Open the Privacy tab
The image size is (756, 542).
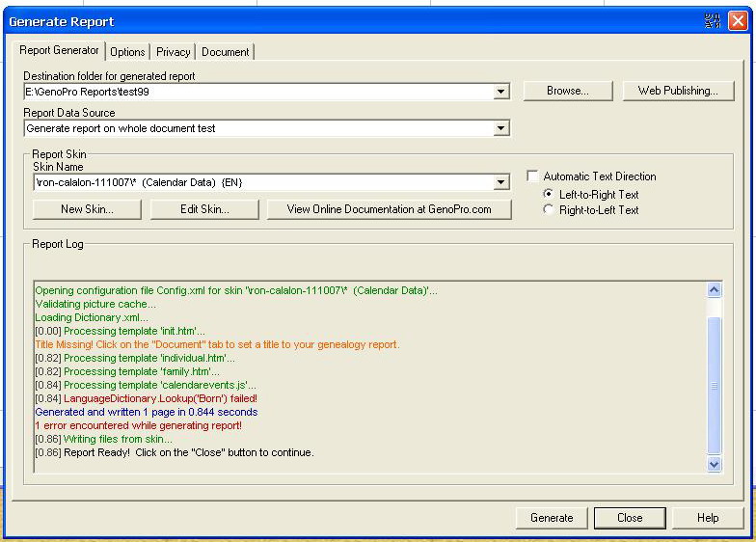174,52
